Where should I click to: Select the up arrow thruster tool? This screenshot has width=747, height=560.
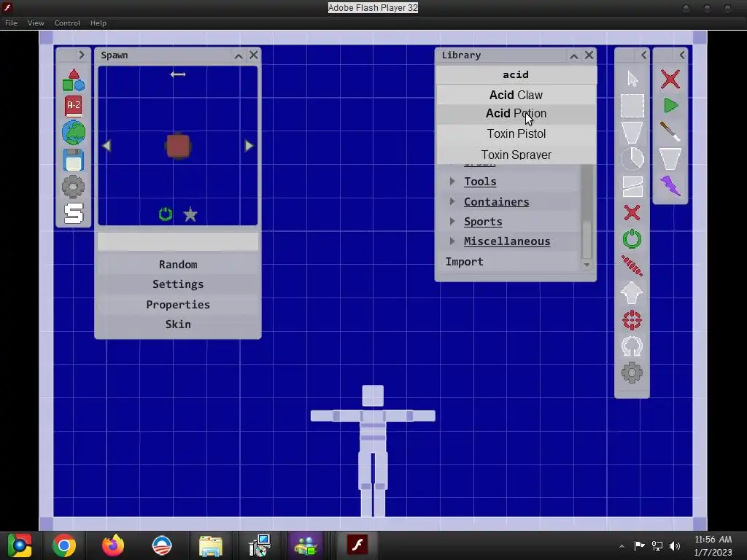(x=632, y=292)
